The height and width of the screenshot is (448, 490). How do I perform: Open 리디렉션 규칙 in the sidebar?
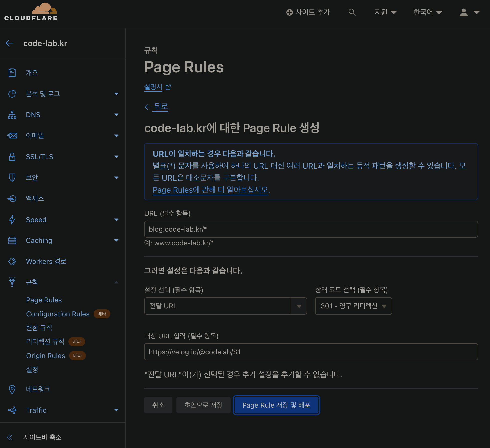click(45, 341)
